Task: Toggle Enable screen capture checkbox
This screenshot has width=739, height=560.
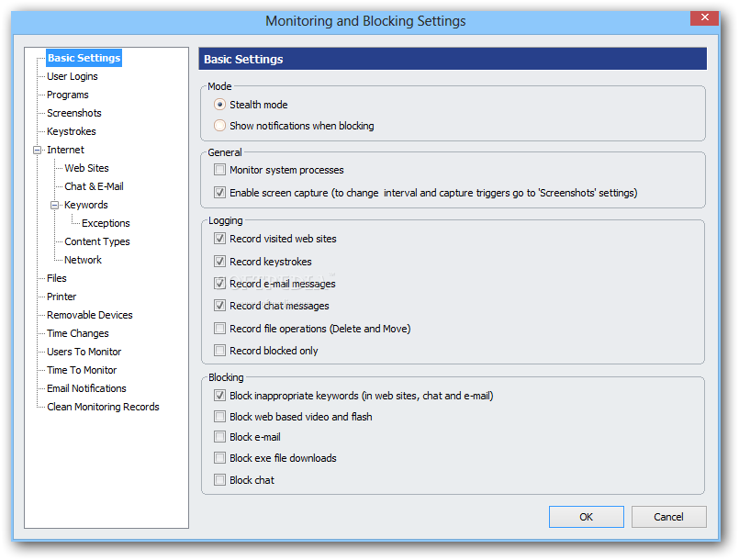Action: [219, 192]
